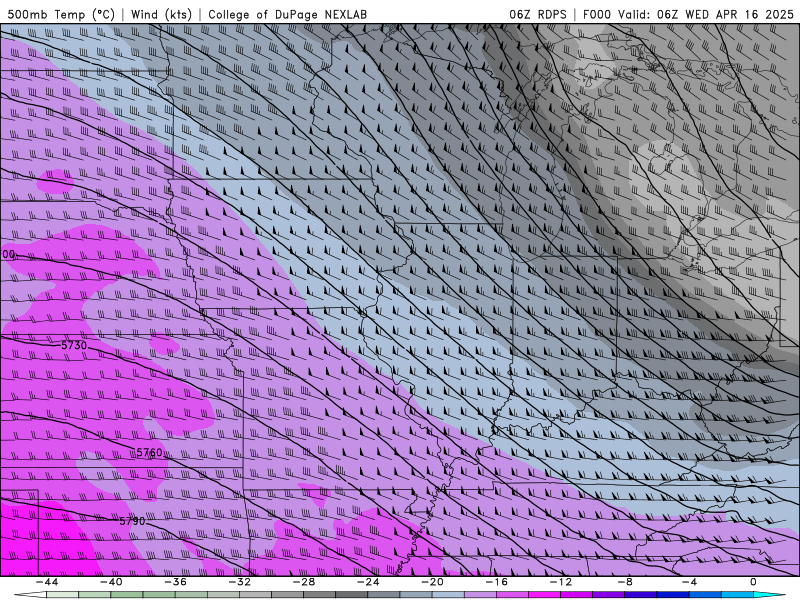Image resolution: width=800 pixels, height=600 pixels.
Task: Select the -36 color scale label
Action: 176,582
